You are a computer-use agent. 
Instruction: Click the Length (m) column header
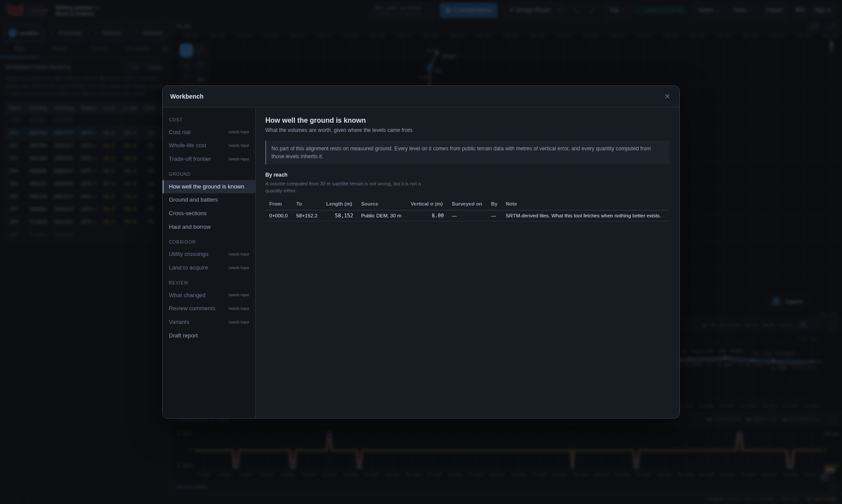(339, 204)
